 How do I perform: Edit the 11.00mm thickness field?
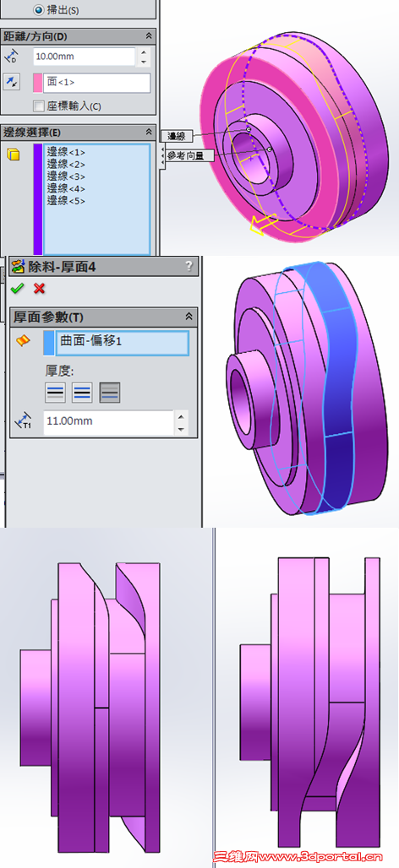(x=108, y=422)
